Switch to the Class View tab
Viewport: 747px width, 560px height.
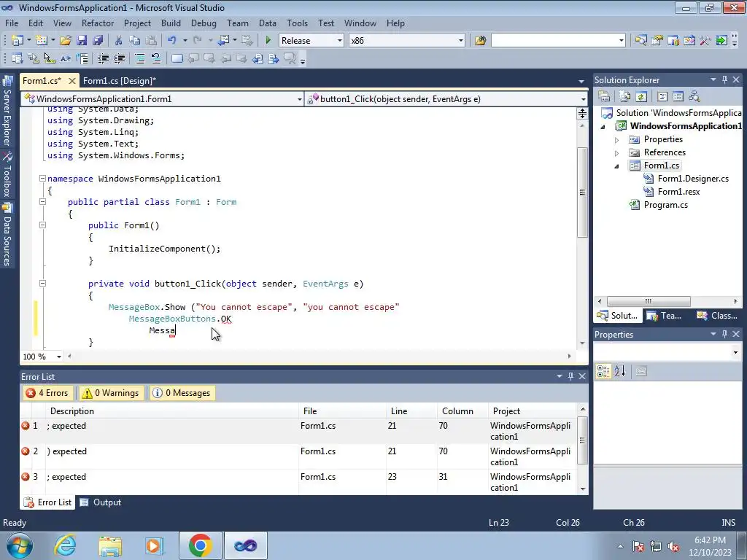click(718, 316)
